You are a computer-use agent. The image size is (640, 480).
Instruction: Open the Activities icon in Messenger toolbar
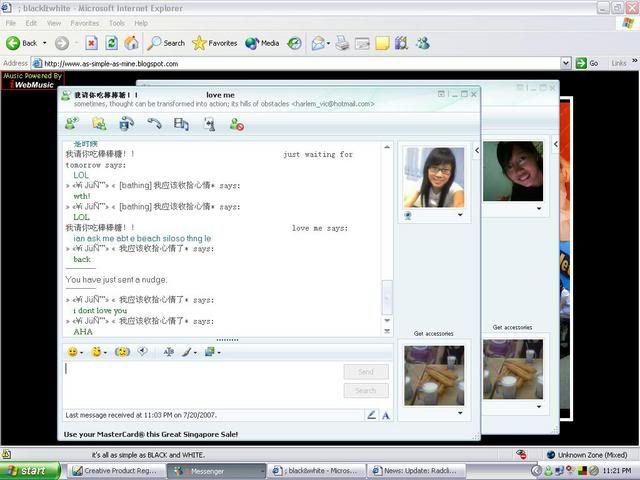(181, 124)
